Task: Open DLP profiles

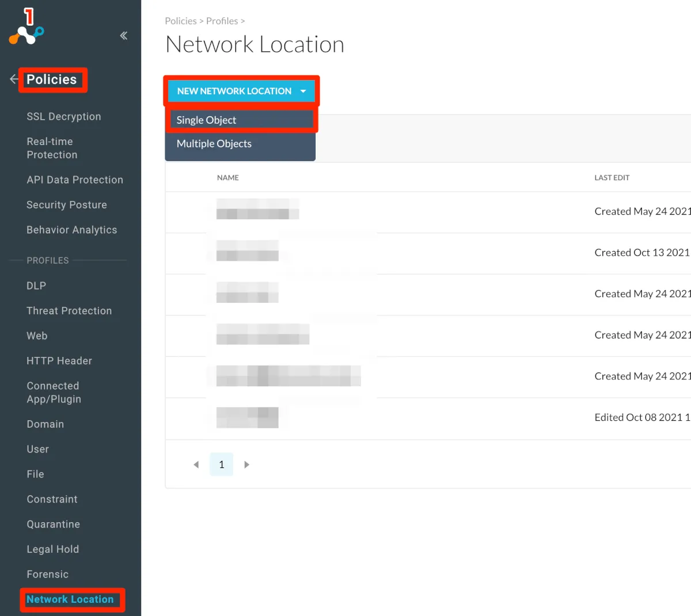Action: 36,286
